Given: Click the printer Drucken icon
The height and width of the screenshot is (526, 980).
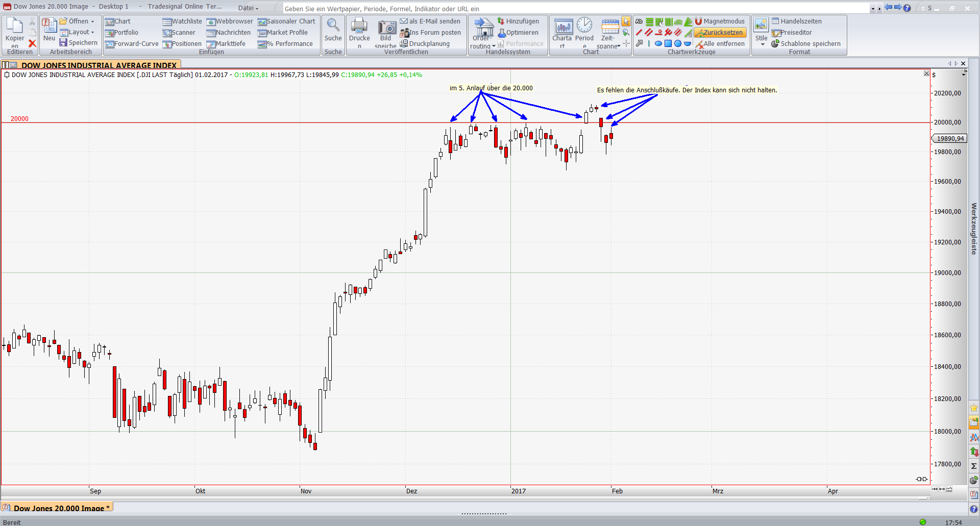Looking at the screenshot, I should coord(359,26).
